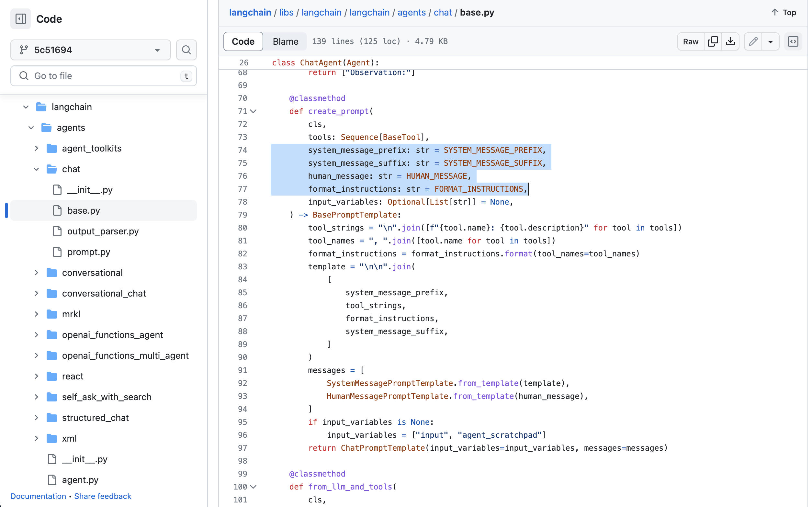Navigate to the agents breadcrumb
This screenshot has width=812, height=507.
point(412,12)
